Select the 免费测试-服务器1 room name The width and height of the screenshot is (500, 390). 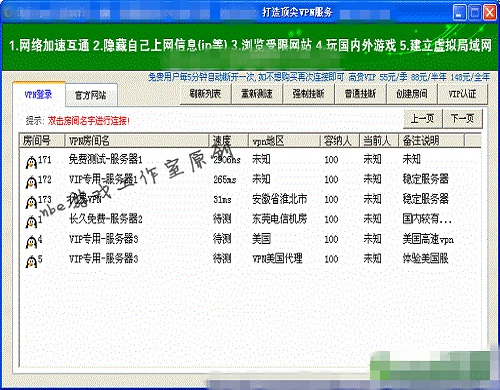[x=106, y=159]
